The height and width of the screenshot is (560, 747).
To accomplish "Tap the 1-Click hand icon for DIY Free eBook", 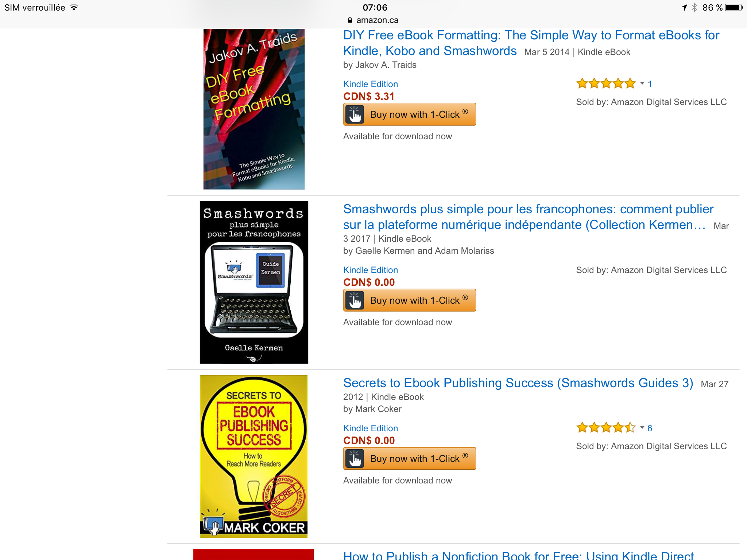I will pos(355,114).
